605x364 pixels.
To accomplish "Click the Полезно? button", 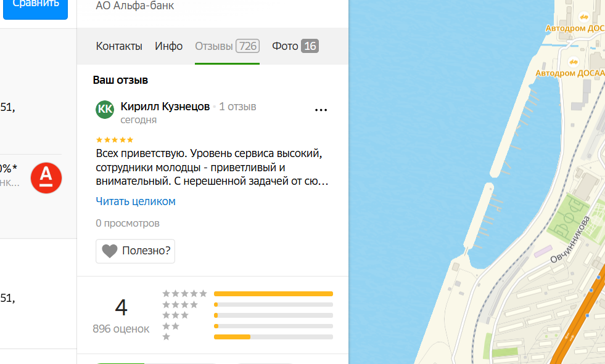I will 136,251.
